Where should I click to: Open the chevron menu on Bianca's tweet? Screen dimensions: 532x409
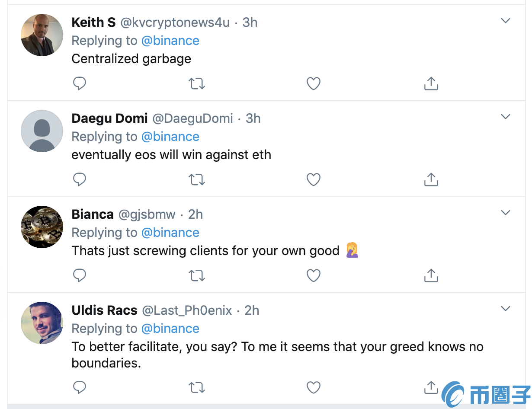505,213
